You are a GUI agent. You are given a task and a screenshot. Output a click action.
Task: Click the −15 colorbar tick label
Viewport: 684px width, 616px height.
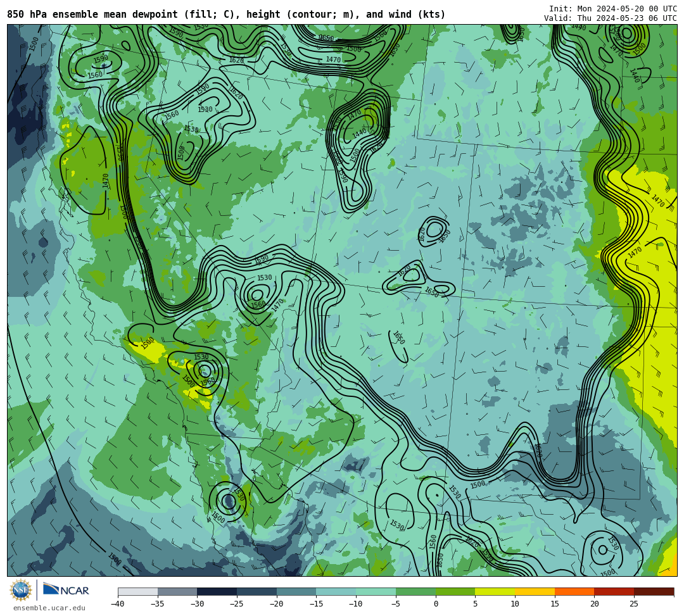point(316,604)
